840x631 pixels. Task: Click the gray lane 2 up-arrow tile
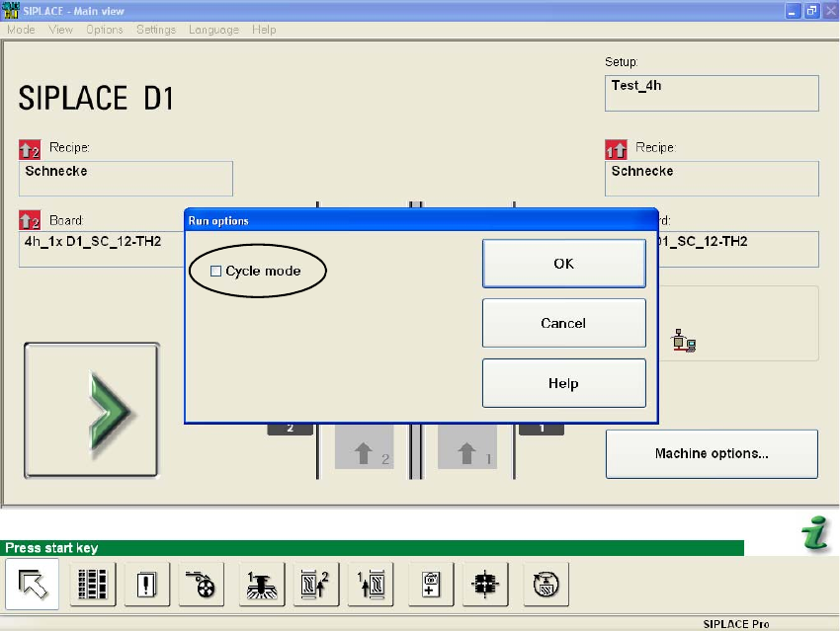(365, 447)
